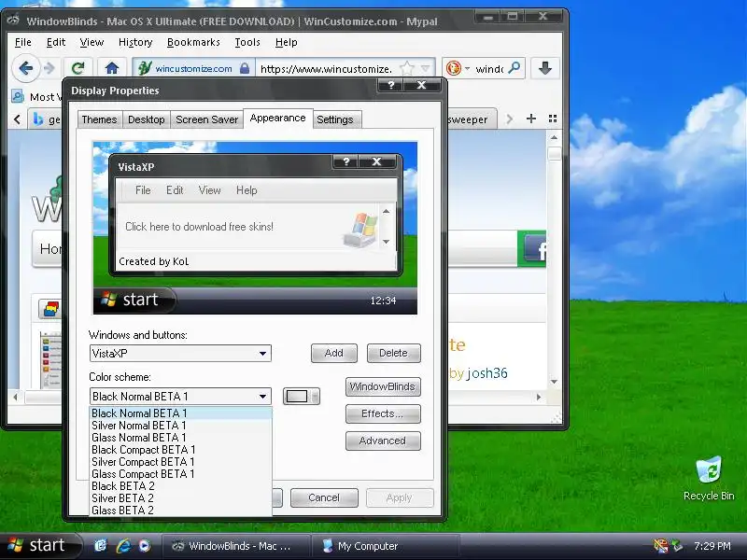The height and width of the screenshot is (560, 747).
Task: Select Glass Normal BETA 1 color scheme
Action: coord(180,438)
